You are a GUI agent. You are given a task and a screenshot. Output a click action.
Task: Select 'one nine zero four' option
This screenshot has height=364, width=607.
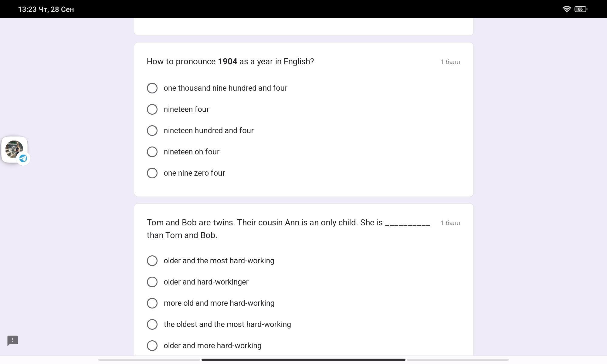186,173
